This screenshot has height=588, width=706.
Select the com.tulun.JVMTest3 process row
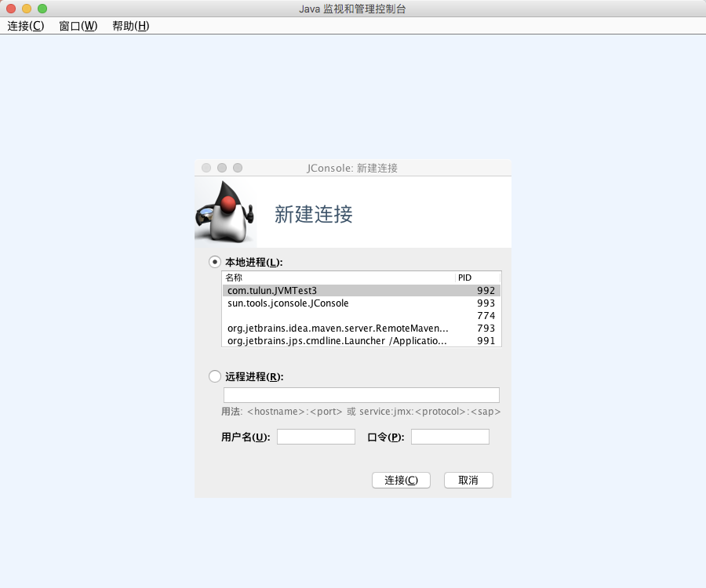[362, 291]
